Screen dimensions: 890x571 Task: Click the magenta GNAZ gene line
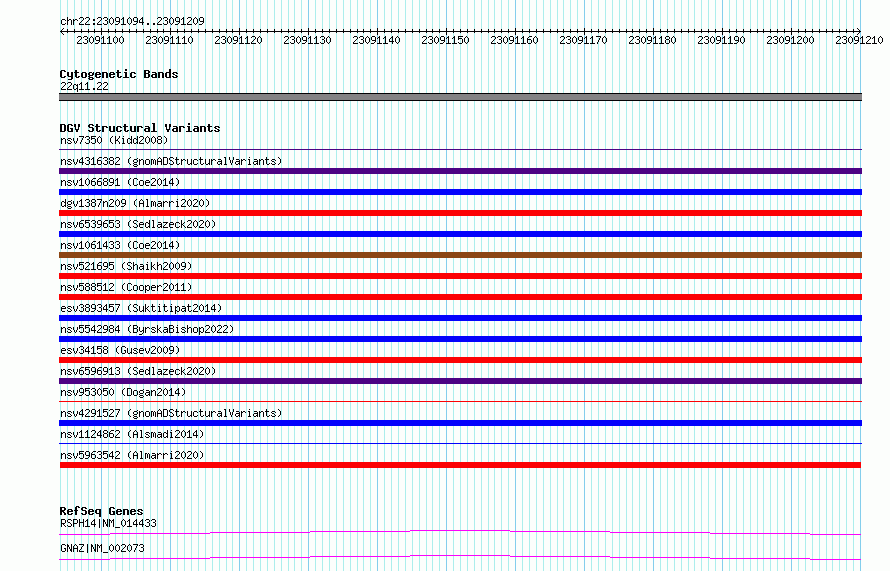tap(460, 557)
